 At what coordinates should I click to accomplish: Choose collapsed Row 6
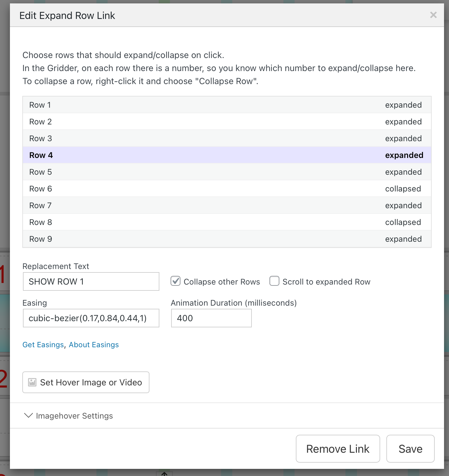point(227,189)
